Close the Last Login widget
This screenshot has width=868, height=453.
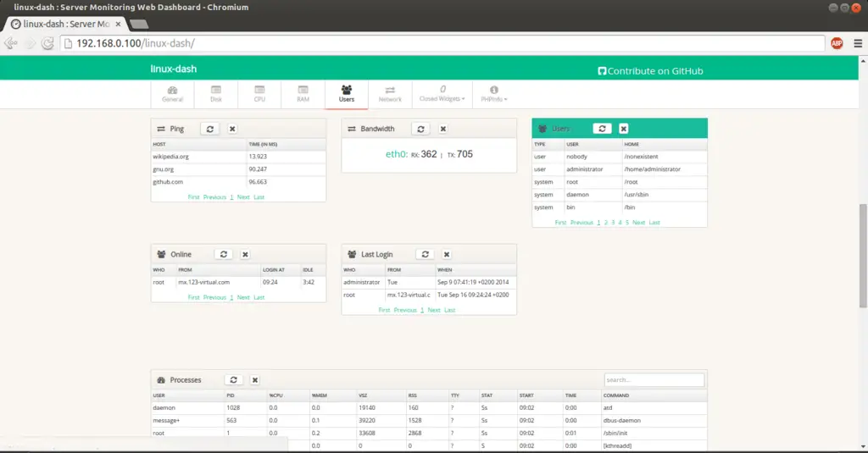point(447,254)
